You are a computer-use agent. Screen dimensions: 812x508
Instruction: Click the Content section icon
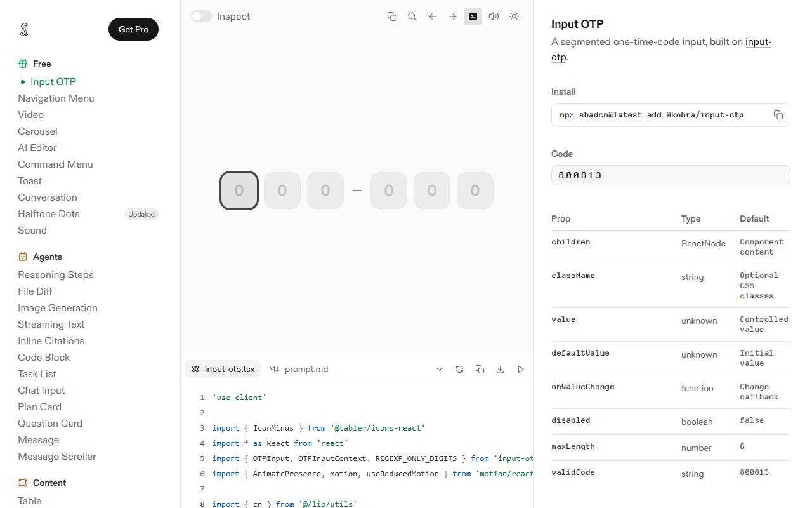pyautogui.click(x=23, y=483)
